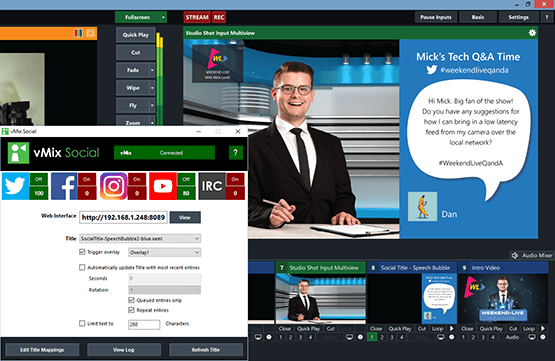Select the Intro Video input tab

pos(503,268)
